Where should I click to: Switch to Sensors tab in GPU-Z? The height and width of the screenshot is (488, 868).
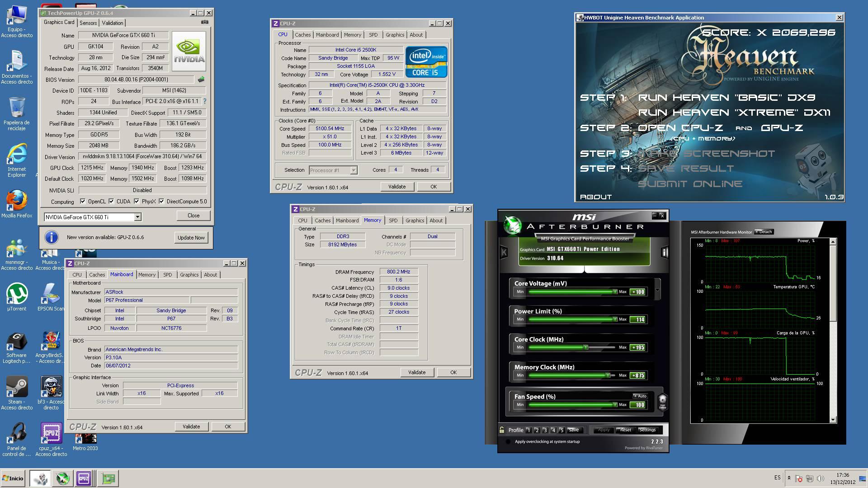pos(88,23)
